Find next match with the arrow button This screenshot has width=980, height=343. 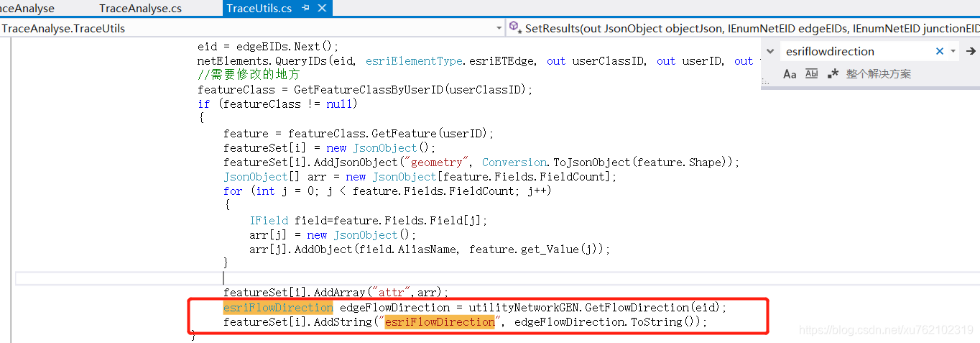971,51
